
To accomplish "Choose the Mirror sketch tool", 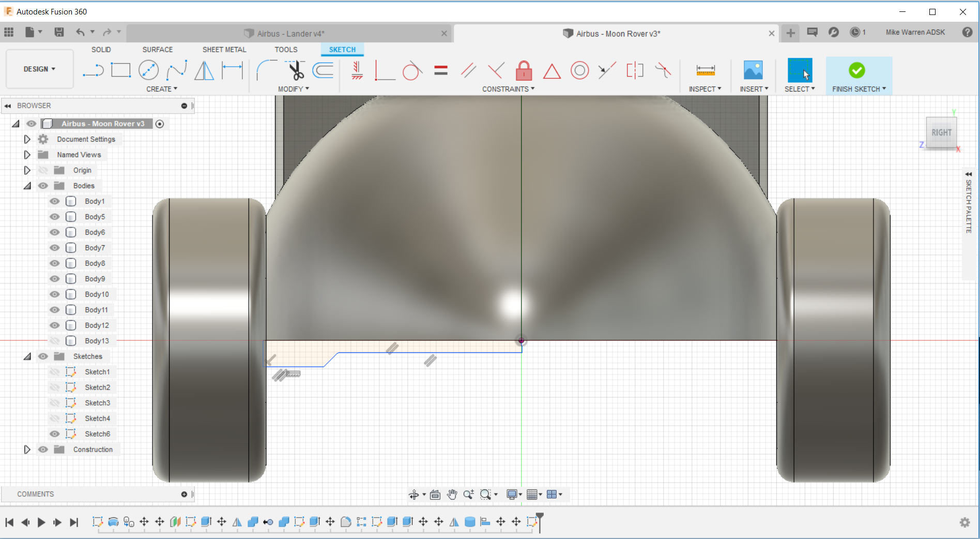I will coord(205,70).
